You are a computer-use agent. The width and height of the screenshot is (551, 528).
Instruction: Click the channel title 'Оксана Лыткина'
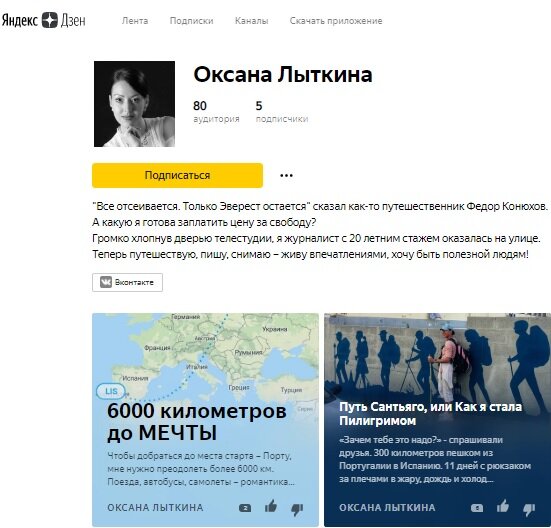pos(283,74)
